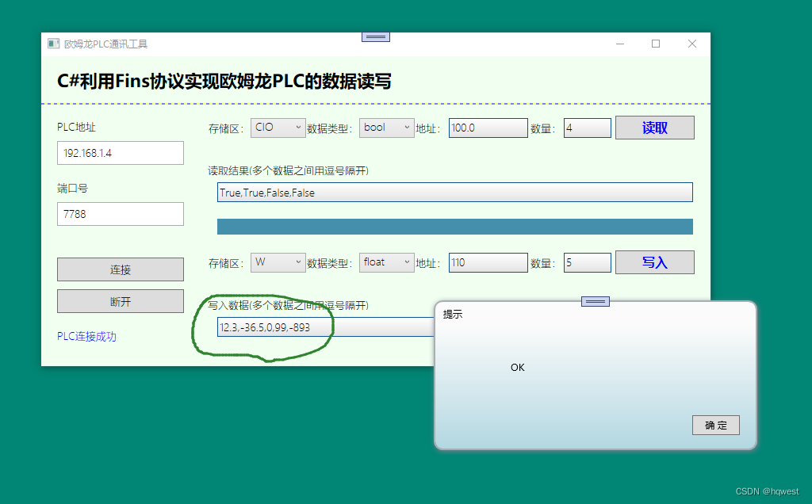Click the write address field 110

click(x=488, y=262)
